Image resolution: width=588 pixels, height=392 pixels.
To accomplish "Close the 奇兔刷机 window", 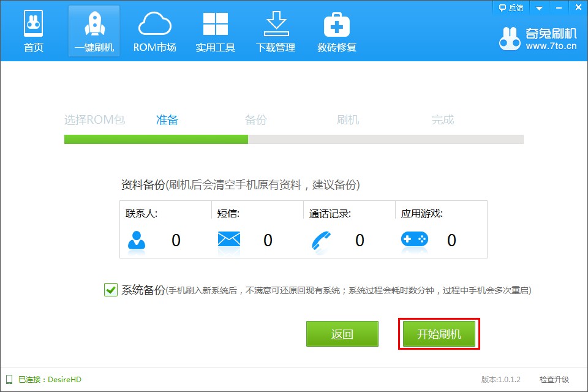I will click(x=578, y=7).
